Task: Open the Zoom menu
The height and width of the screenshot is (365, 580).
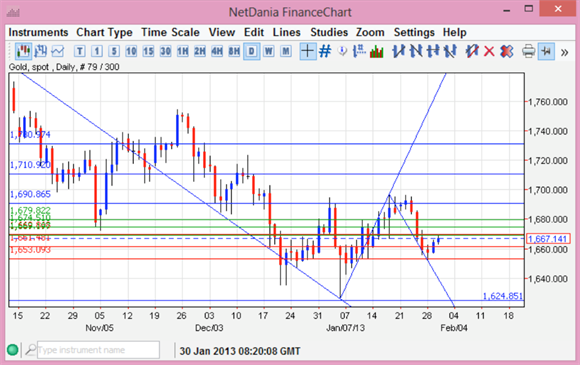Action: (370, 33)
